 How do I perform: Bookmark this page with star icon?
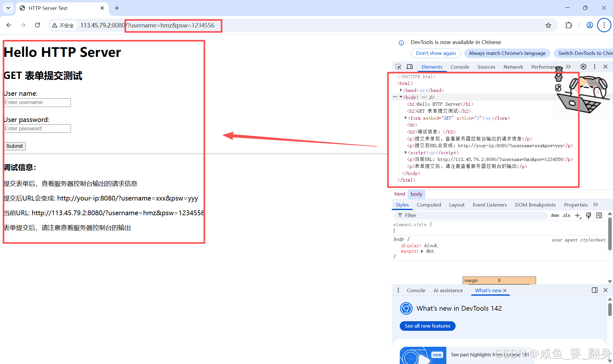(548, 26)
